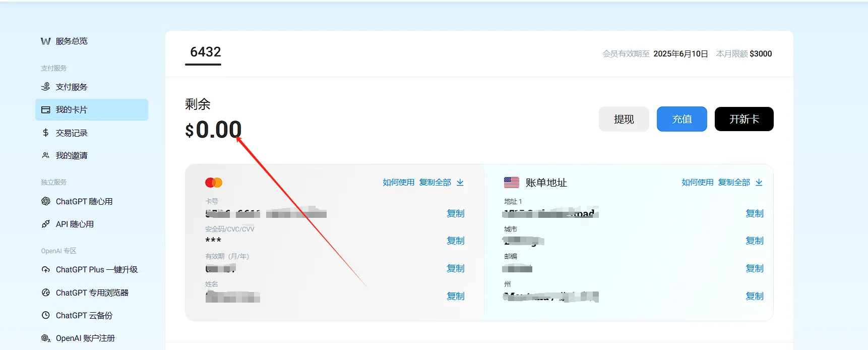868x350 pixels.
Task: Go to OpenAI 账户注册 page
Action: (85, 338)
